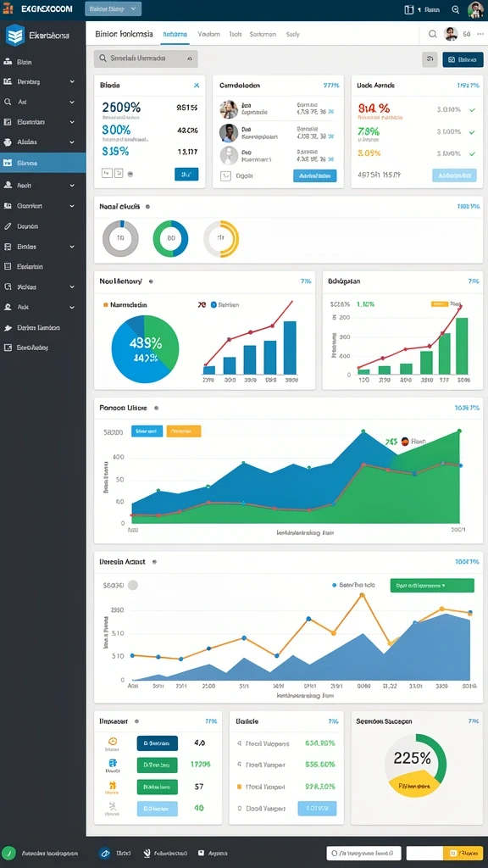
Task: Open the green dropdown above the lowest area chart
Action: (432, 585)
